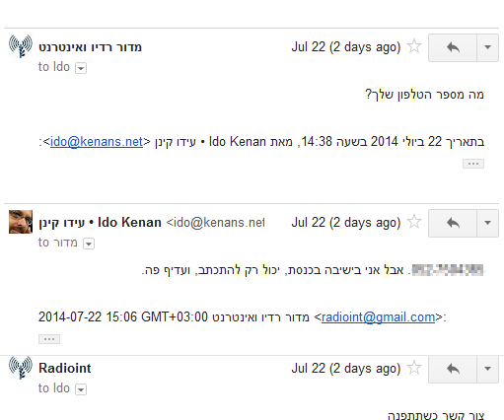
Task: Reply to the Radioint message
Action: (x=453, y=369)
